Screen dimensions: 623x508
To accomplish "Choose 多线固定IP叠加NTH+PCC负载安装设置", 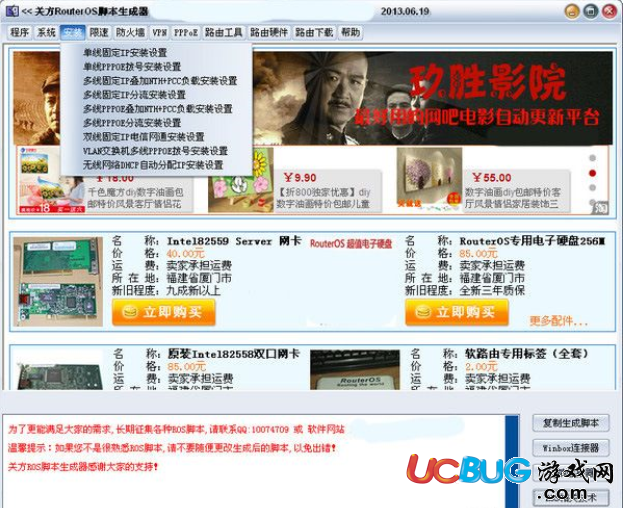I will point(160,81).
